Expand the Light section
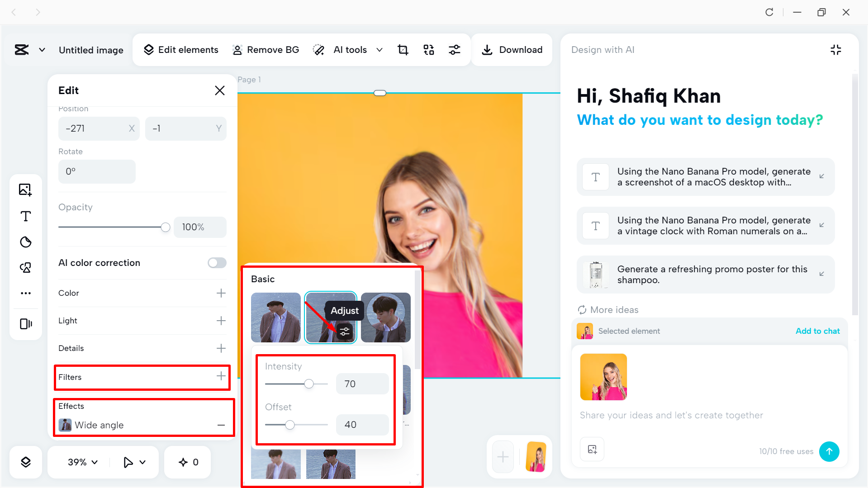The height and width of the screenshot is (488, 868). point(221,321)
